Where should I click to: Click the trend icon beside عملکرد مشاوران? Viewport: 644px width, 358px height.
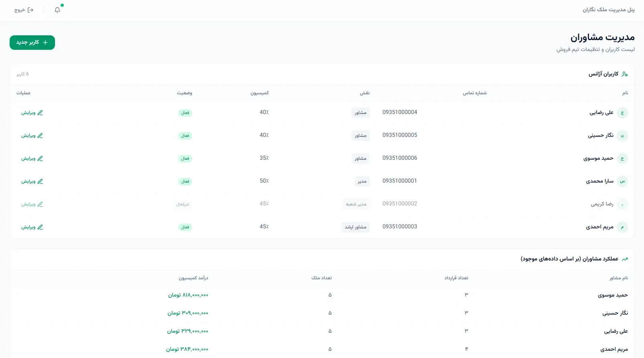click(625, 259)
